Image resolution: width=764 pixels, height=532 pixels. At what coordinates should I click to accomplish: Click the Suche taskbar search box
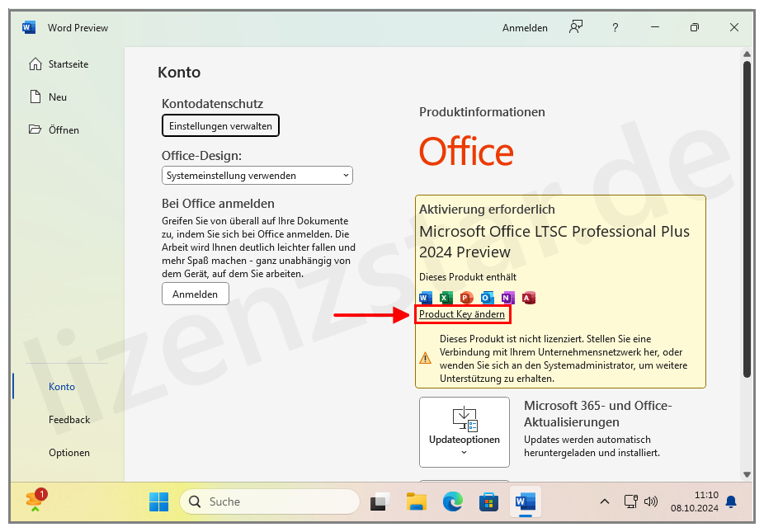pyautogui.click(x=270, y=501)
